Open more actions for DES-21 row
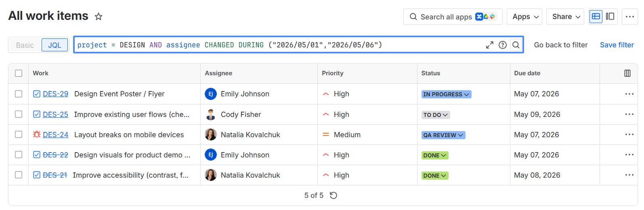This screenshot has height=210, width=644. [629, 175]
